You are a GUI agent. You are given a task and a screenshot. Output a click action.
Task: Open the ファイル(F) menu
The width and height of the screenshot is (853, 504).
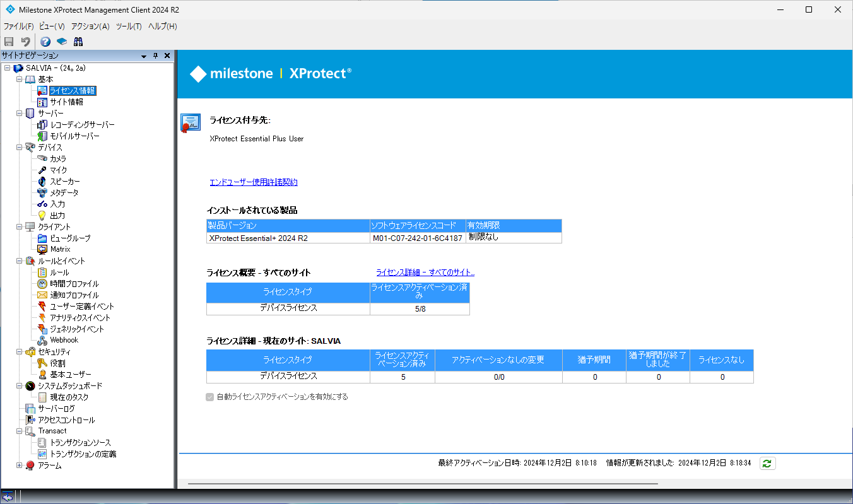[x=18, y=26]
